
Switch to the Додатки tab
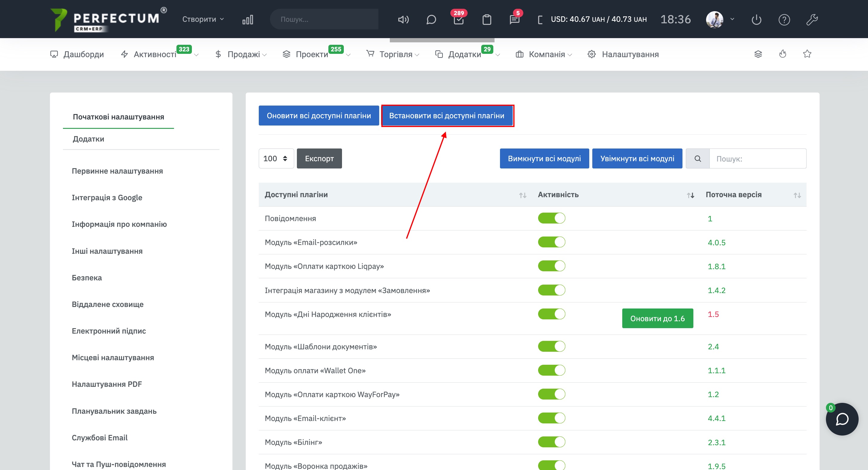[88, 139]
